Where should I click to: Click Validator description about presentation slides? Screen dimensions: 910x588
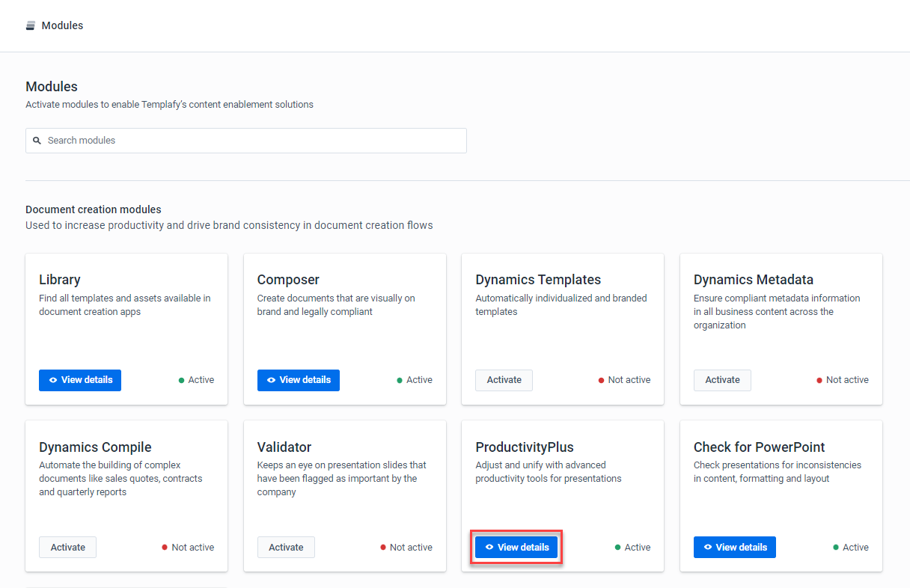342,479
